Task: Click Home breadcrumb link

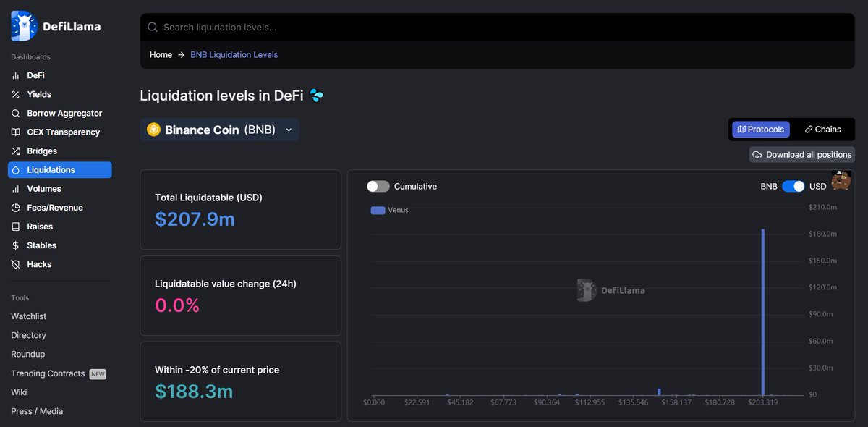Action: [161, 55]
